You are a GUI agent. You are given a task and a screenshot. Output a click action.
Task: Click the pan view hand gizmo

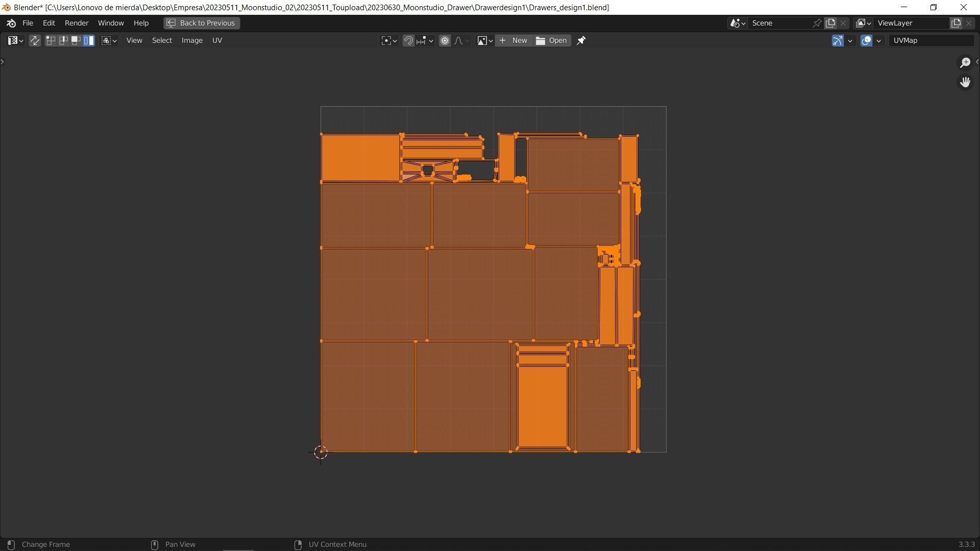[965, 82]
